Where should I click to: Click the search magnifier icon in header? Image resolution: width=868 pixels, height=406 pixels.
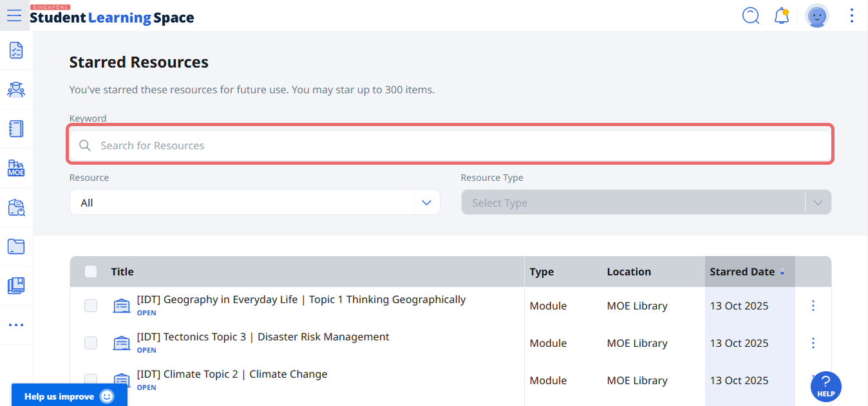click(751, 15)
